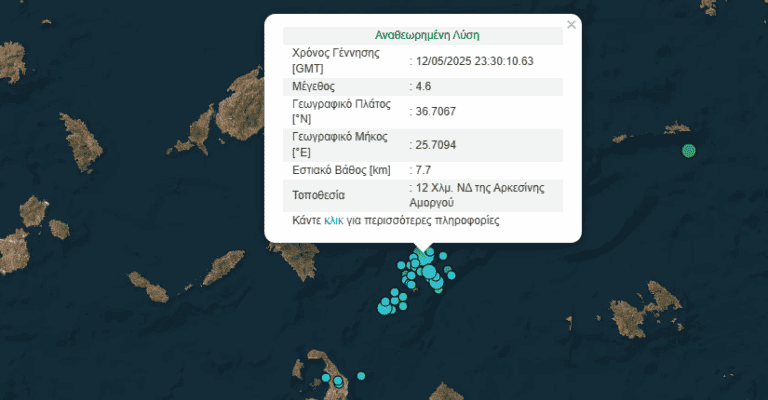Click the 'Αναθεωρημένη Λύση' popup header
Screen dimensions: 768x400
[x=422, y=36]
